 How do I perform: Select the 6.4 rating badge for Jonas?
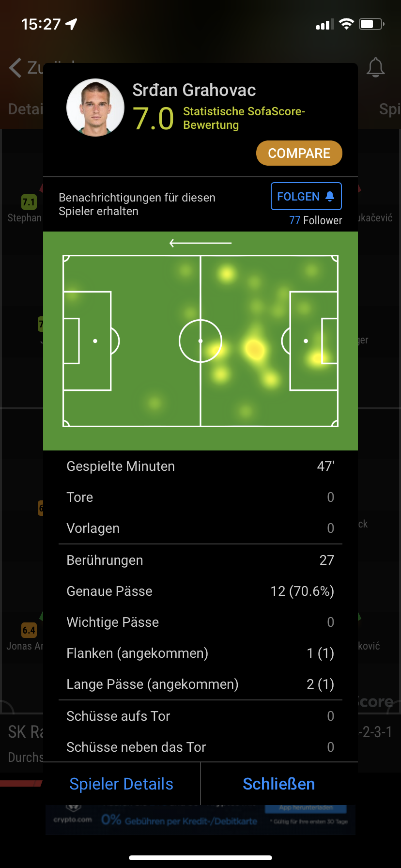pyautogui.click(x=29, y=630)
